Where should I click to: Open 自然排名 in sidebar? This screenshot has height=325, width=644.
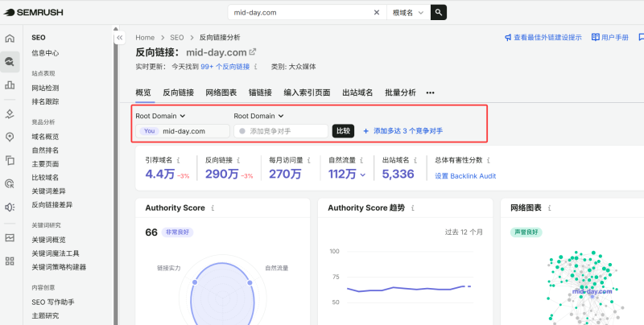coord(45,150)
